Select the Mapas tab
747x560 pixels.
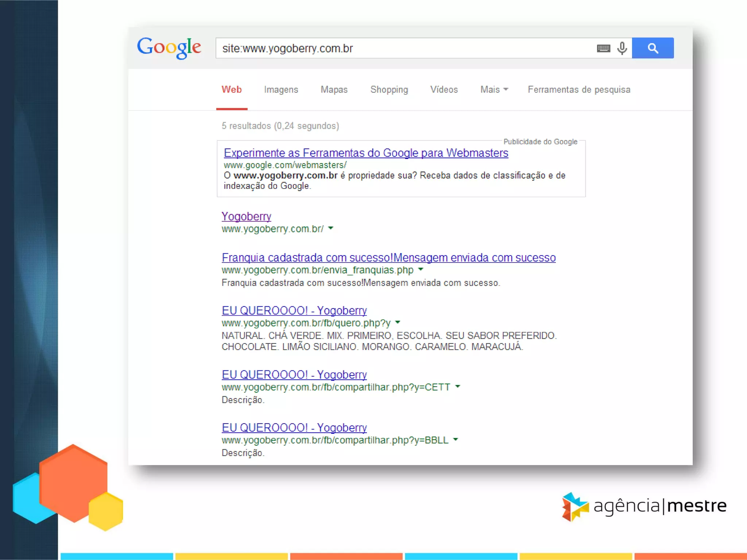[x=334, y=90]
